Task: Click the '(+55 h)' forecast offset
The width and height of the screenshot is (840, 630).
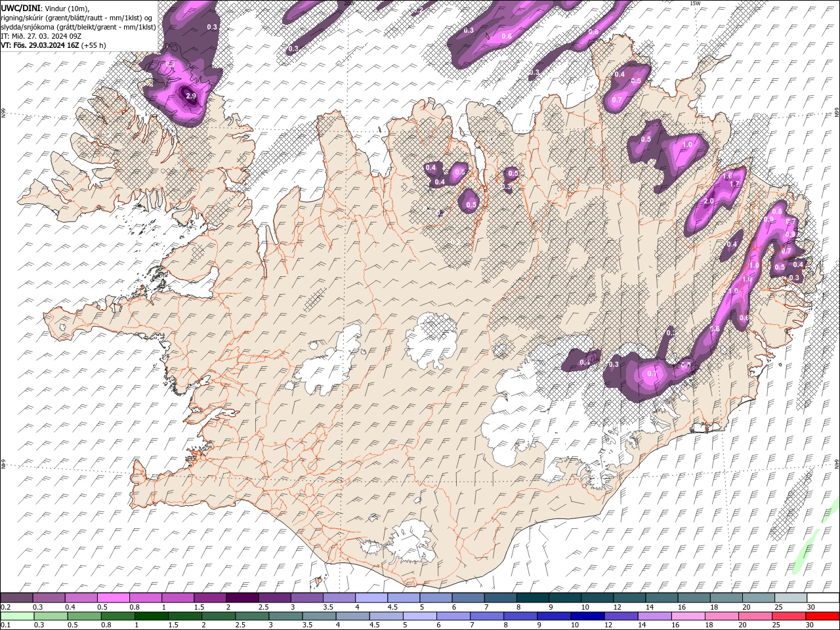Action: tap(94, 45)
